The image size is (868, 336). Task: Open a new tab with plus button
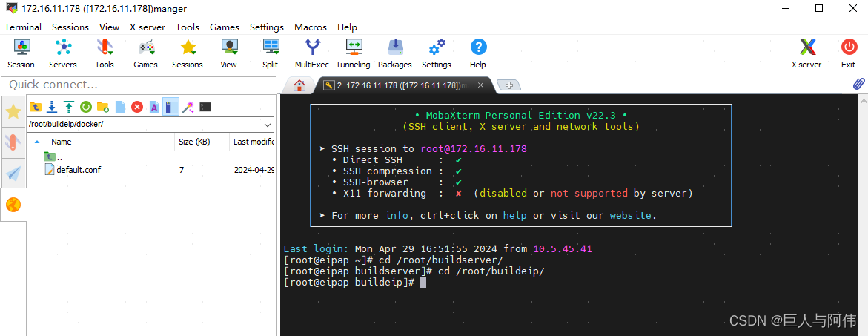pos(508,85)
